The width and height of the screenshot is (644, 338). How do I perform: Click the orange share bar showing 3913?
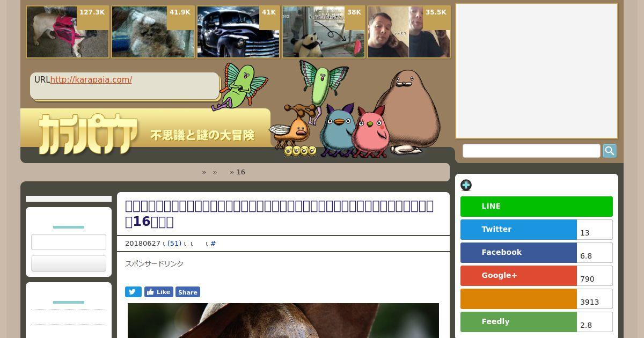click(518, 299)
